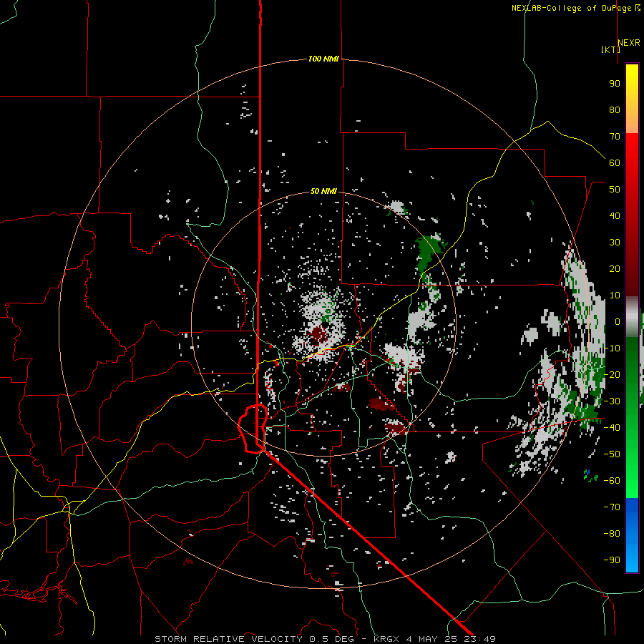Click the 60 value on the velocity scale
Image resolution: width=644 pixels, height=644 pixels.
(615, 162)
